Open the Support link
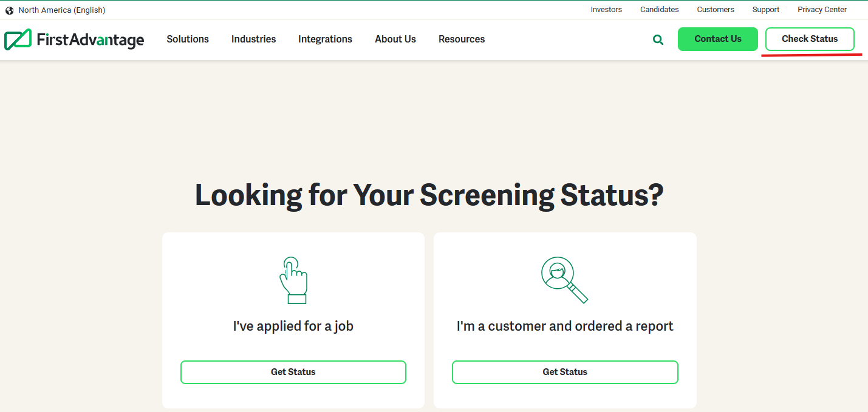The image size is (868, 412). (765, 10)
